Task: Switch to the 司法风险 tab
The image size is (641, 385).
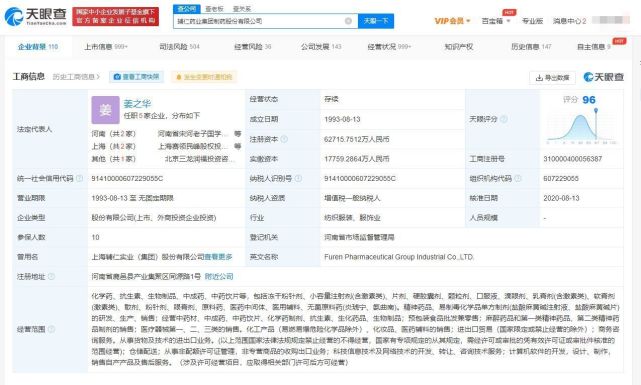Action: click(x=179, y=47)
